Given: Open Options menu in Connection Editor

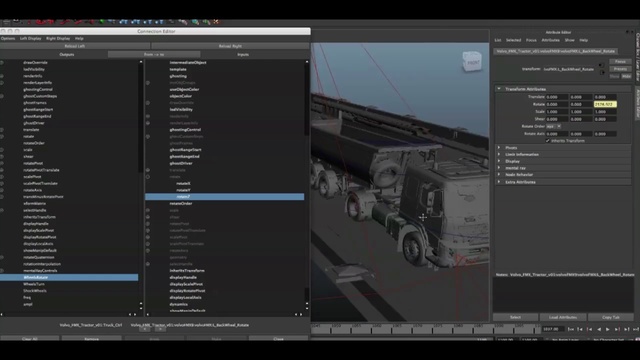Looking at the screenshot, I should [8, 38].
